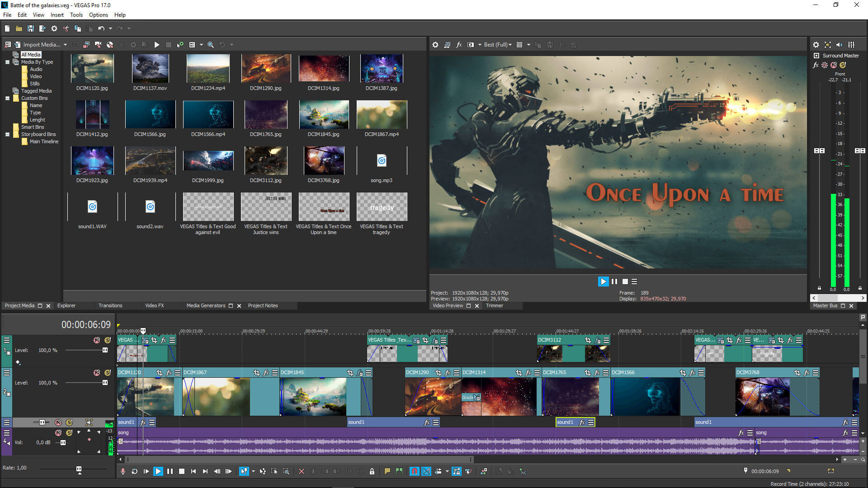The width and height of the screenshot is (868, 488).
Task: Open the Media Generators panel tab
Action: pos(206,305)
